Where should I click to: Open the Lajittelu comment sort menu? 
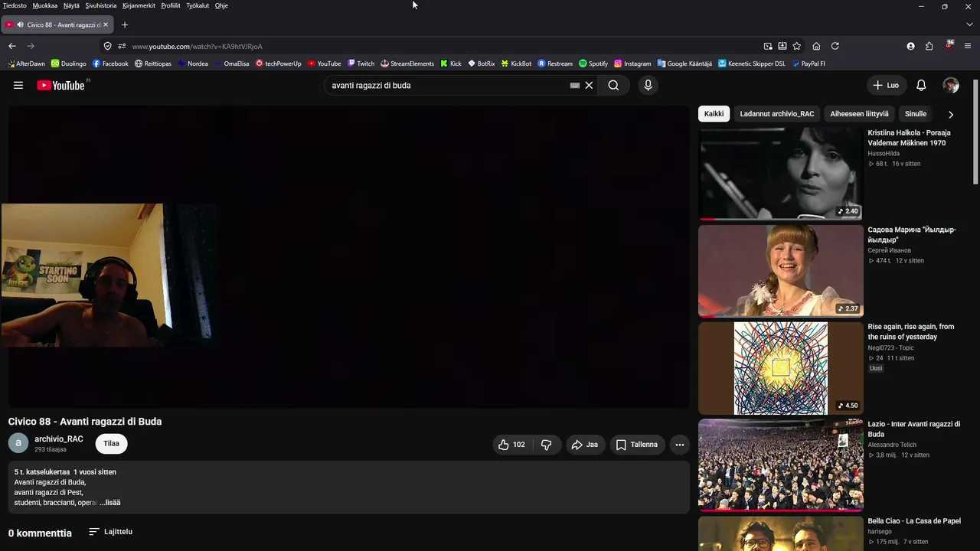110,532
